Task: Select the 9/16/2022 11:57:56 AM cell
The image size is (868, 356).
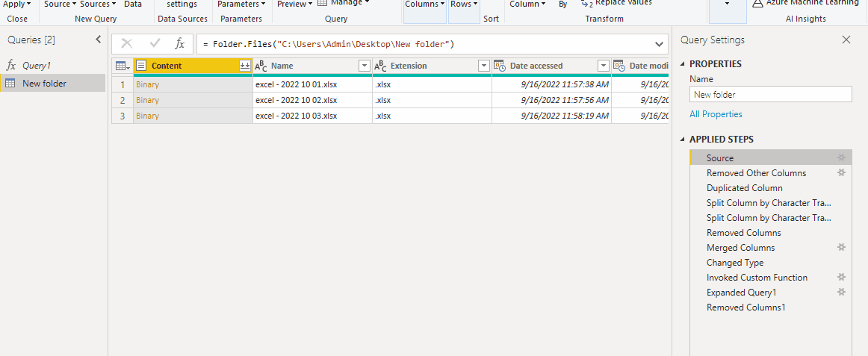Action: click(552, 100)
